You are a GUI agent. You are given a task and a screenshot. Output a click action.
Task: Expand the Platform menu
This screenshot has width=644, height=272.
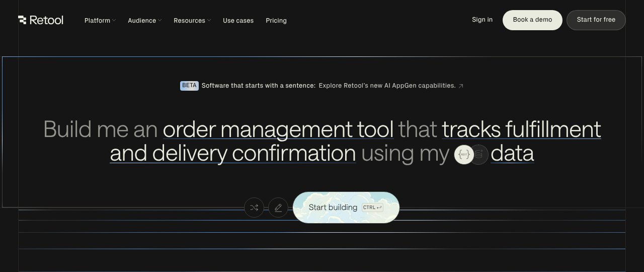[x=100, y=21]
